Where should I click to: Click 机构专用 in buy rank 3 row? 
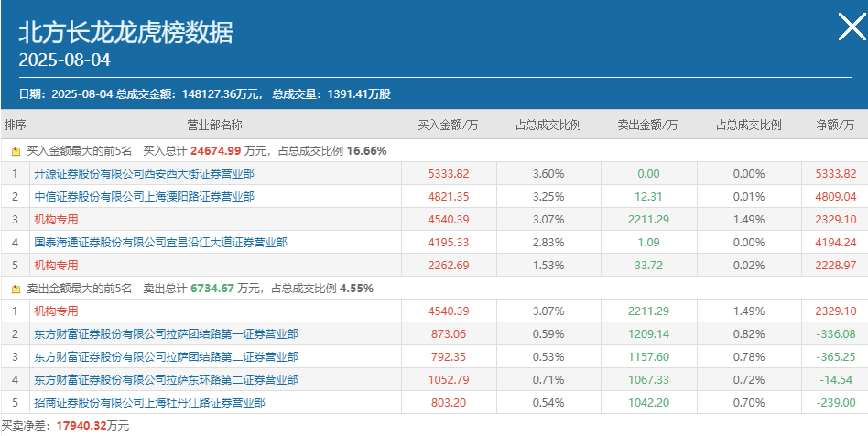click(x=56, y=220)
